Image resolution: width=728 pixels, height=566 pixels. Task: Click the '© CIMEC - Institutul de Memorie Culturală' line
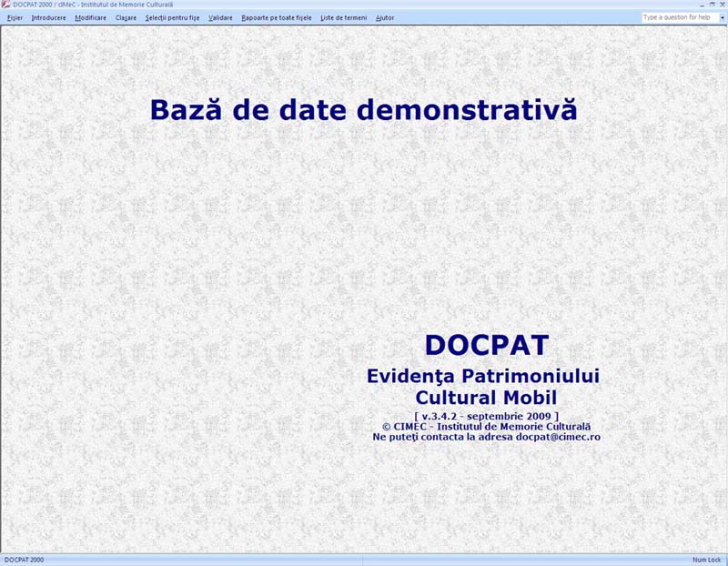[486, 426]
